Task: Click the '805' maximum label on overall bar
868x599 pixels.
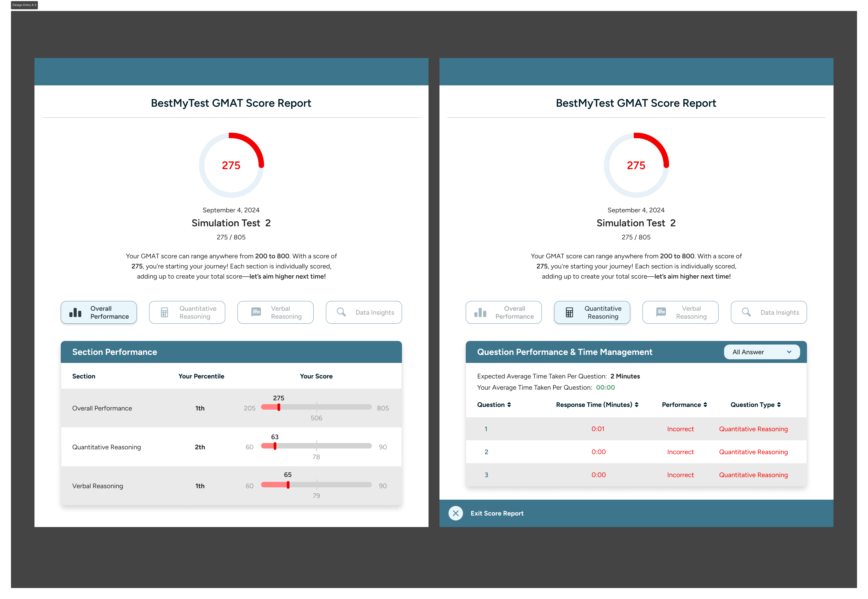Action: pos(383,408)
